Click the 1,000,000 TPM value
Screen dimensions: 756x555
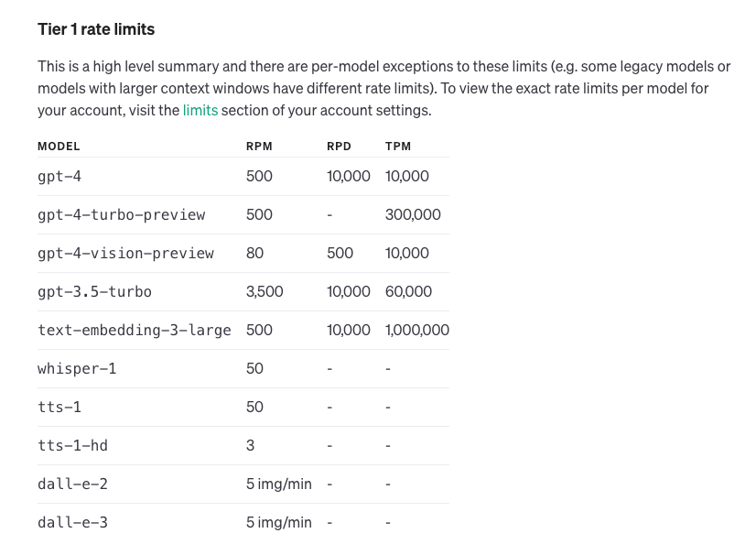tap(417, 330)
